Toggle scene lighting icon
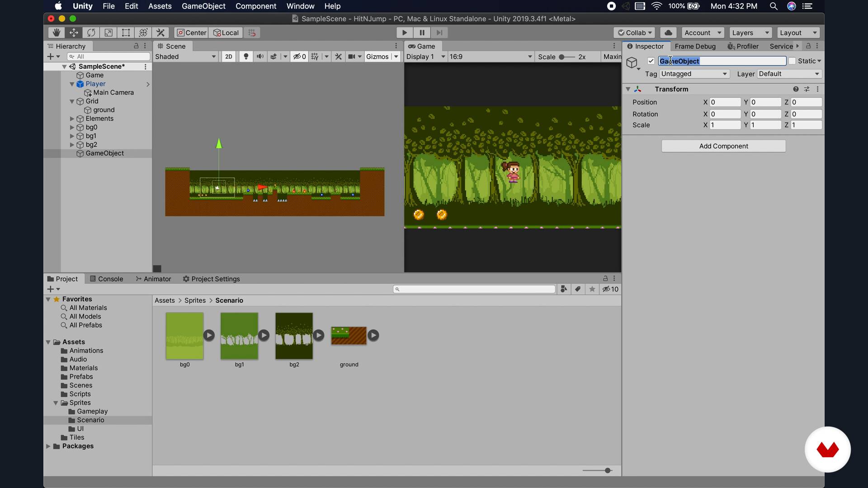868x488 pixels. pos(246,56)
